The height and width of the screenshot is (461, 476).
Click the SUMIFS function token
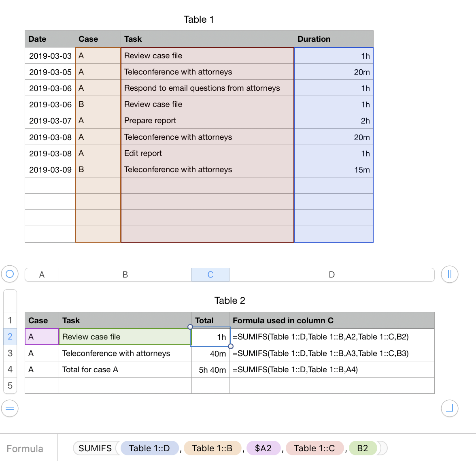tap(95, 448)
